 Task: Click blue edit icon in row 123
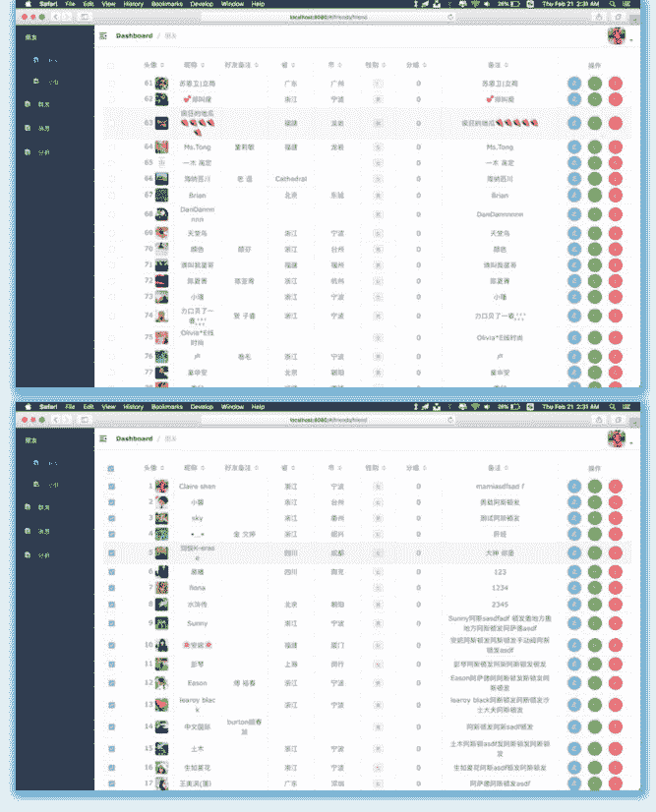point(574,571)
